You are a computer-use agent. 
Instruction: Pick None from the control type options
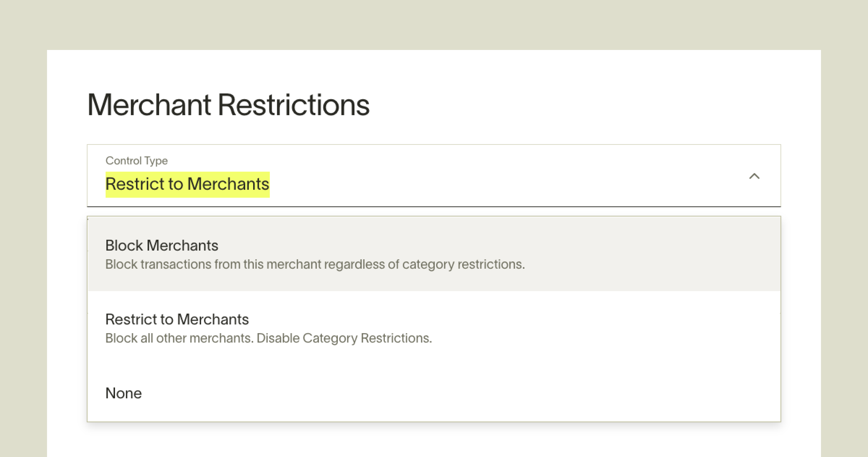(434, 393)
